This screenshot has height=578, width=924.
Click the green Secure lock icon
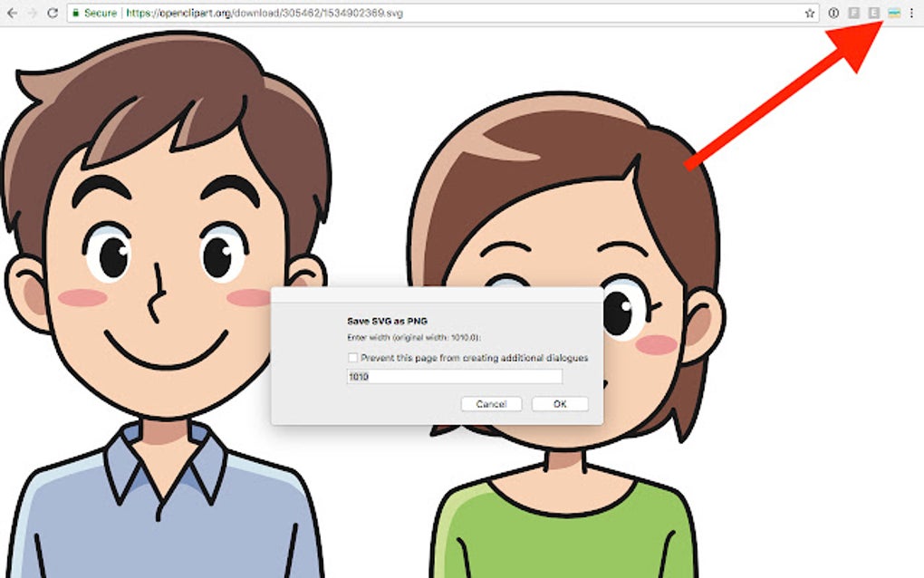(77, 14)
